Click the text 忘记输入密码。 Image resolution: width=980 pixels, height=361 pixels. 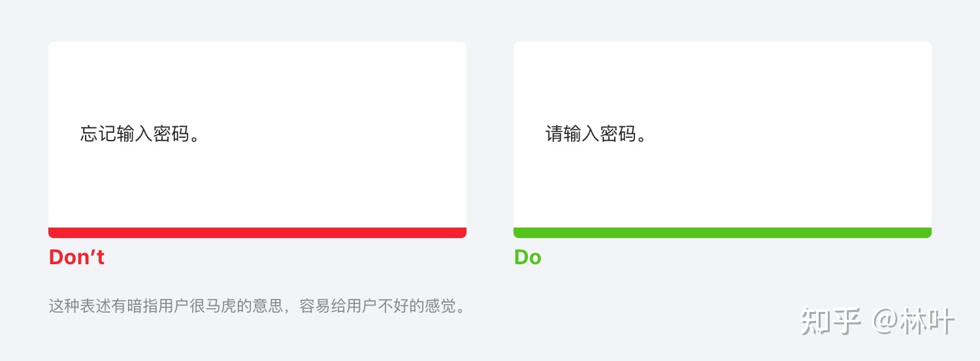pos(140,134)
